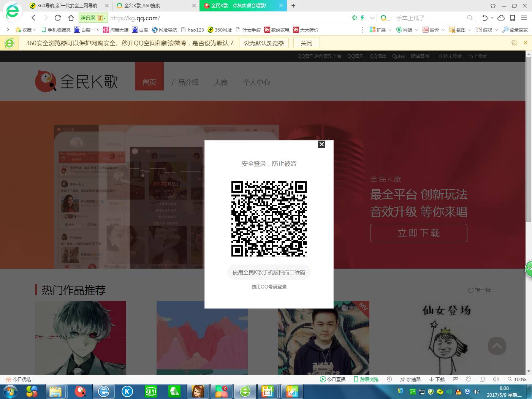Open the hao123 bookmark

pyautogui.click(x=193, y=30)
